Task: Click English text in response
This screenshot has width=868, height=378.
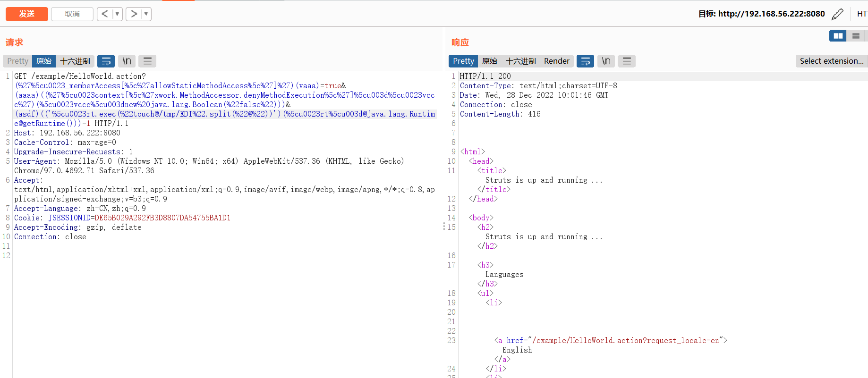Action: [x=517, y=350]
